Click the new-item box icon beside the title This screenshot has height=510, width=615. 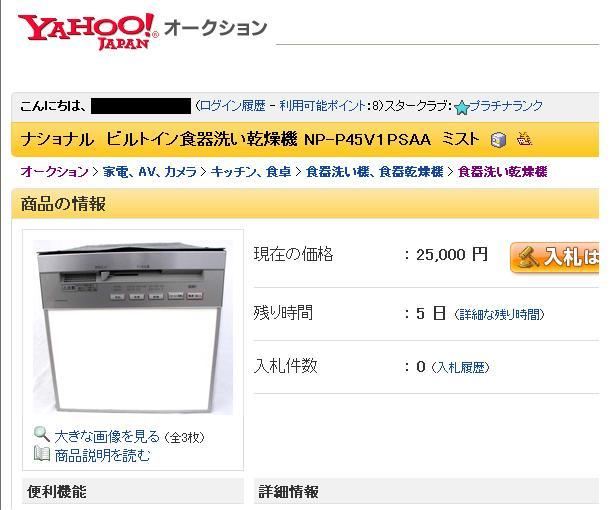pos(499,140)
